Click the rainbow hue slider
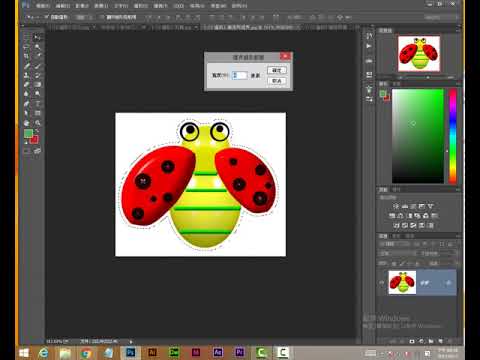Viewport: 480px width, 360px height. tap(453, 136)
